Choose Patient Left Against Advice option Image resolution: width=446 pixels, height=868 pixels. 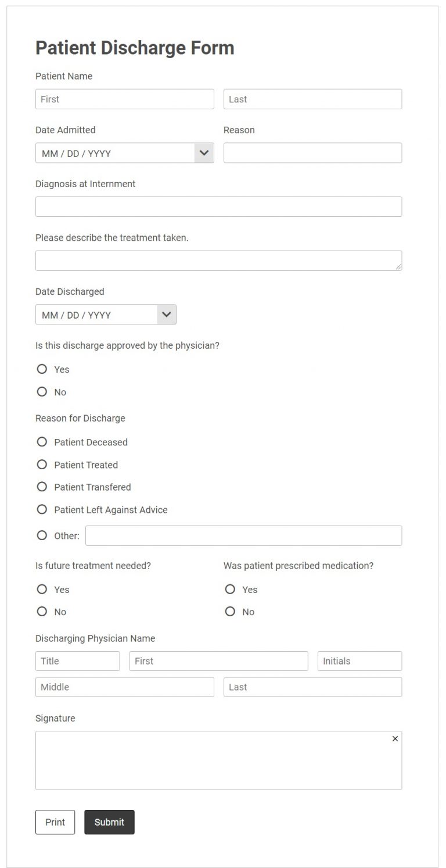pyautogui.click(x=42, y=509)
